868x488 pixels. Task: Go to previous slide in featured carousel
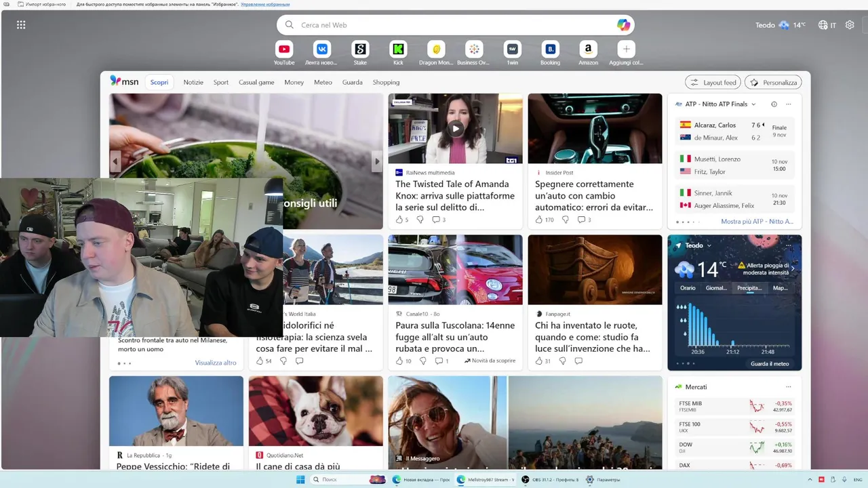(x=115, y=161)
